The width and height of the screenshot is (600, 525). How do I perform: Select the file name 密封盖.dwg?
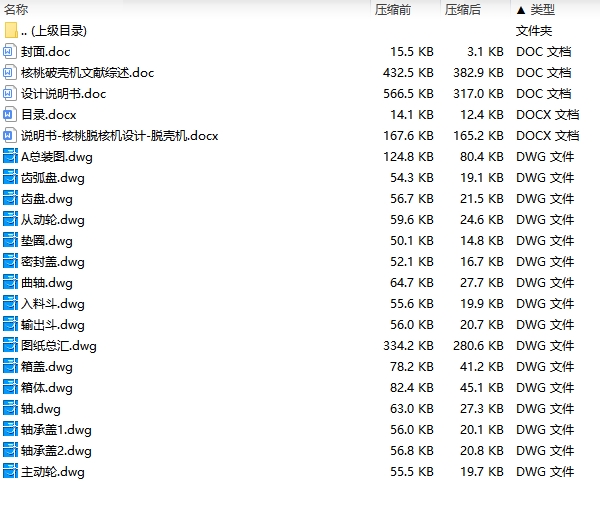53,262
